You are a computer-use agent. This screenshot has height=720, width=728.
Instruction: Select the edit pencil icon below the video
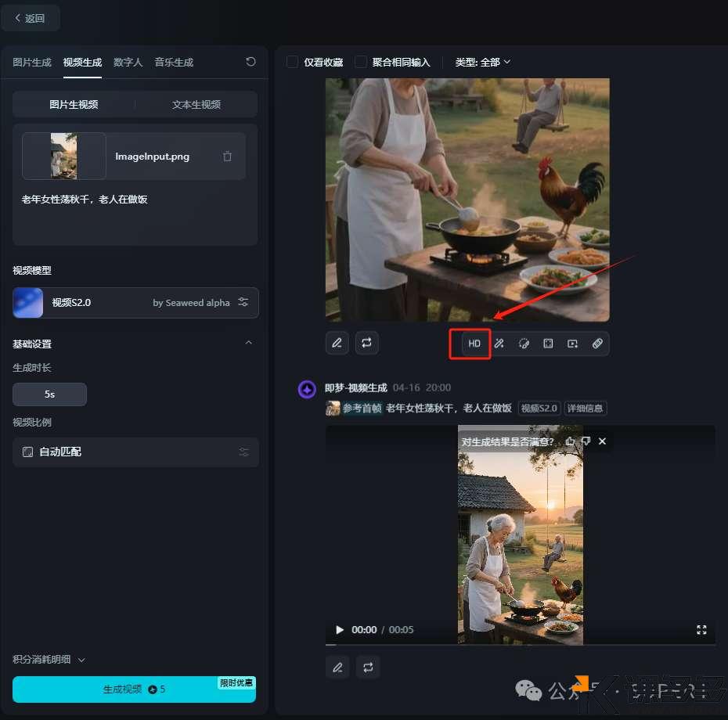[x=337, y=667]
